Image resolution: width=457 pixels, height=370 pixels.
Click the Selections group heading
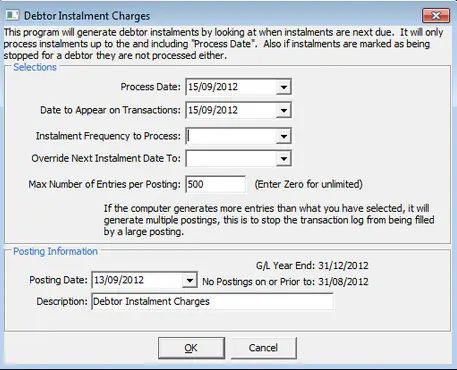pyautogui.click(x=35, y=67)
